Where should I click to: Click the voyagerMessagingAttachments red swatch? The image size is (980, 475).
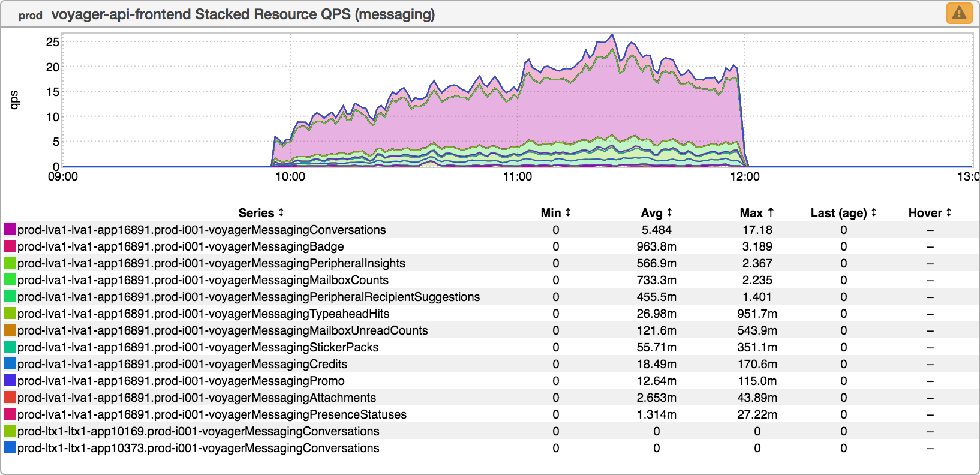coord(10,398)
